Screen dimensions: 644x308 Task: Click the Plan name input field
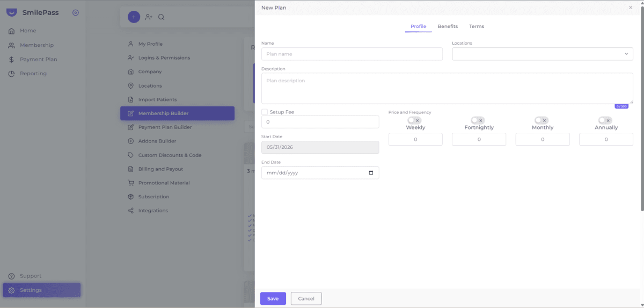click(x=352, y=54)
